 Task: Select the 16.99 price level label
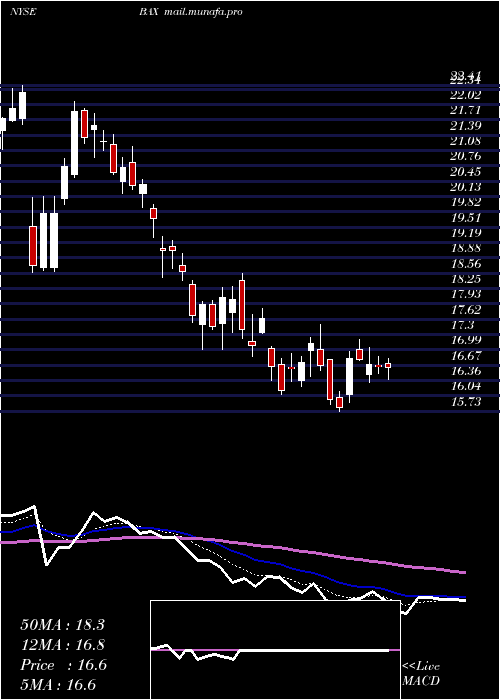(x=465, y=341)
